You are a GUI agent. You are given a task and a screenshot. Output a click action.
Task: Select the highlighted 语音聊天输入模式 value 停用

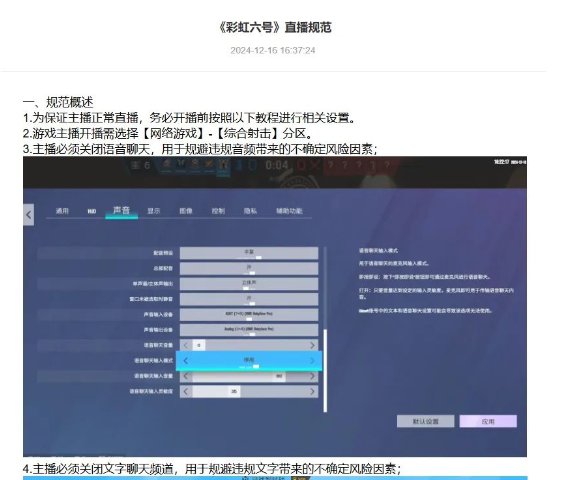(x=249, y=360)
